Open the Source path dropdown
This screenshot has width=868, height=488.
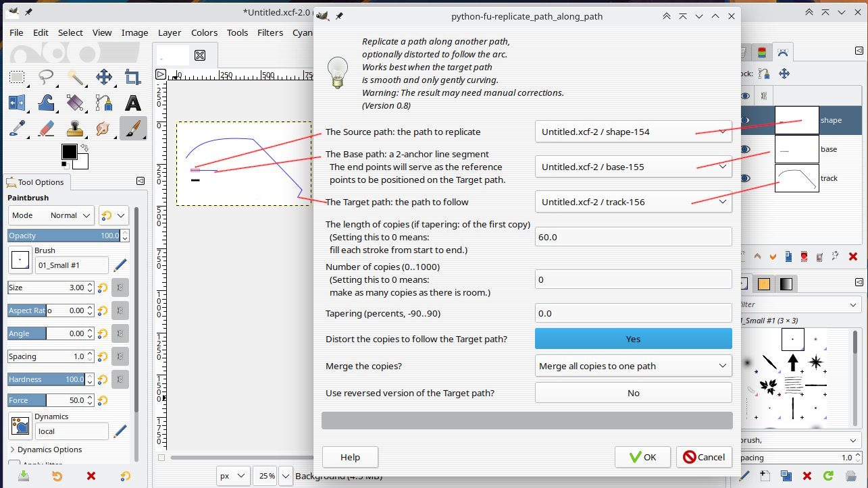(x=634, y=132)
